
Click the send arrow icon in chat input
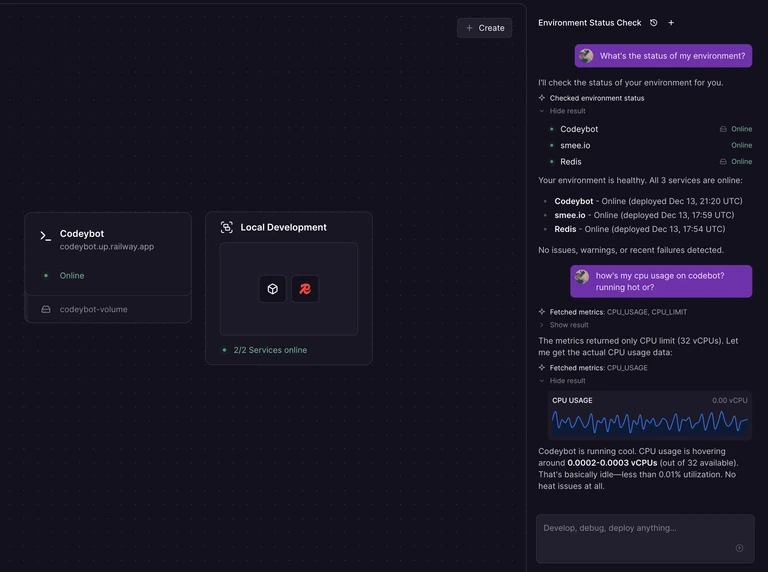pyautogui.click(x=740, y=548)
